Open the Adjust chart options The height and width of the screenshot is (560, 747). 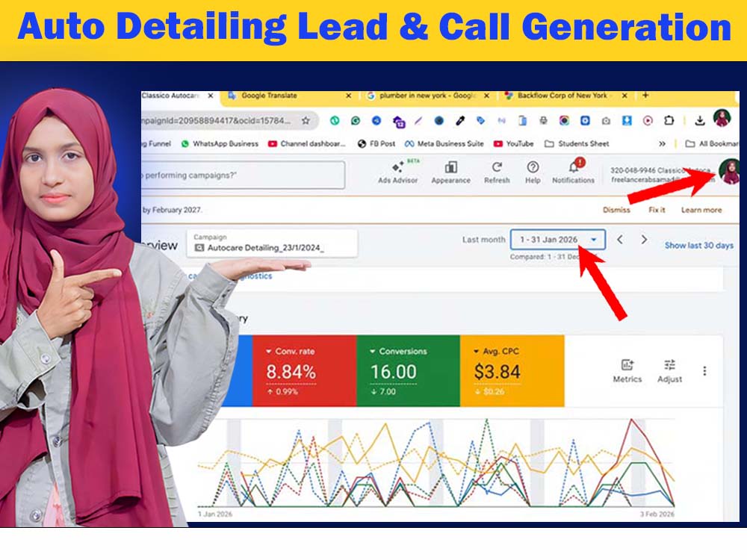coord(669,371)
